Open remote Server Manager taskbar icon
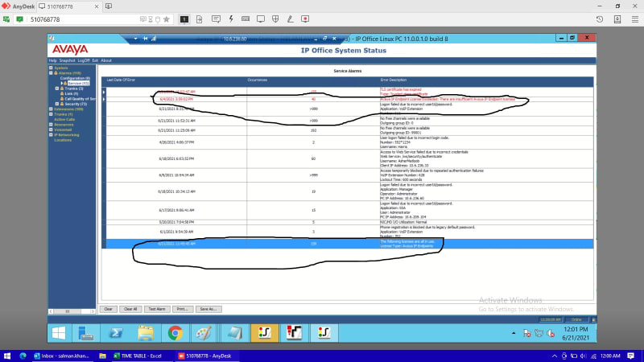Image resolution: width=644 pixels, height=362 pixels. tap(86, 333)
